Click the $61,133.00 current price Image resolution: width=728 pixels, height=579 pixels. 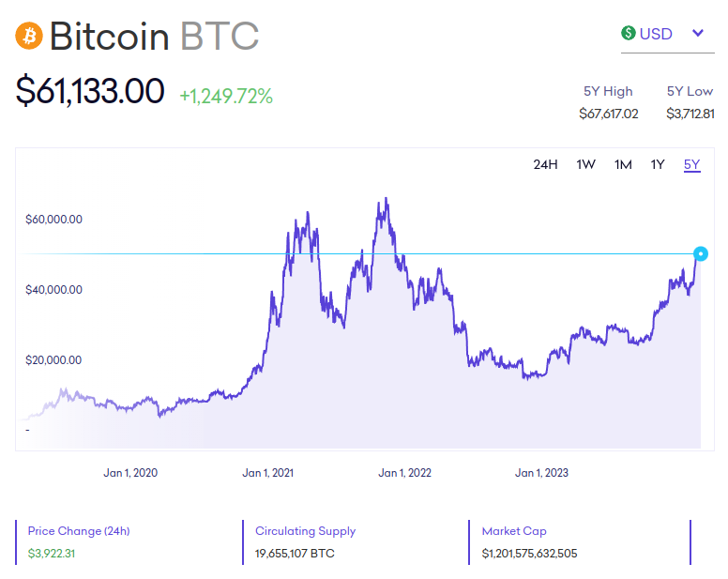pos(90,91)
